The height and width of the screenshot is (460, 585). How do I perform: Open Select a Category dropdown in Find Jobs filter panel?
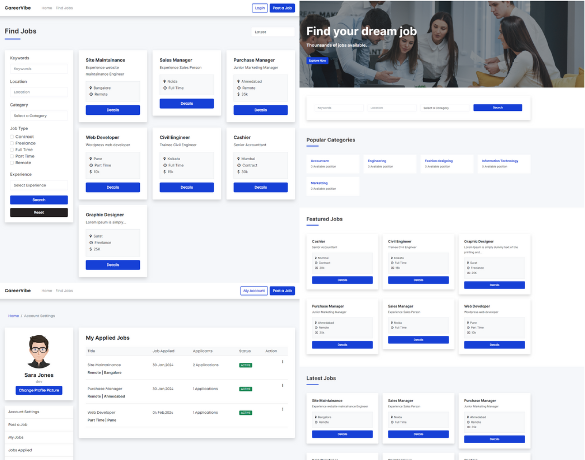39,116
